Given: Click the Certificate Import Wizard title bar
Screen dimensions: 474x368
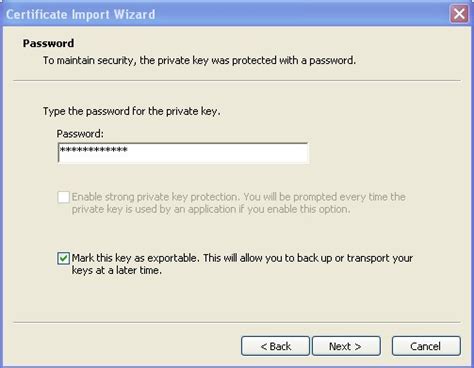Looking at the screenshot, I should point(227,14).
